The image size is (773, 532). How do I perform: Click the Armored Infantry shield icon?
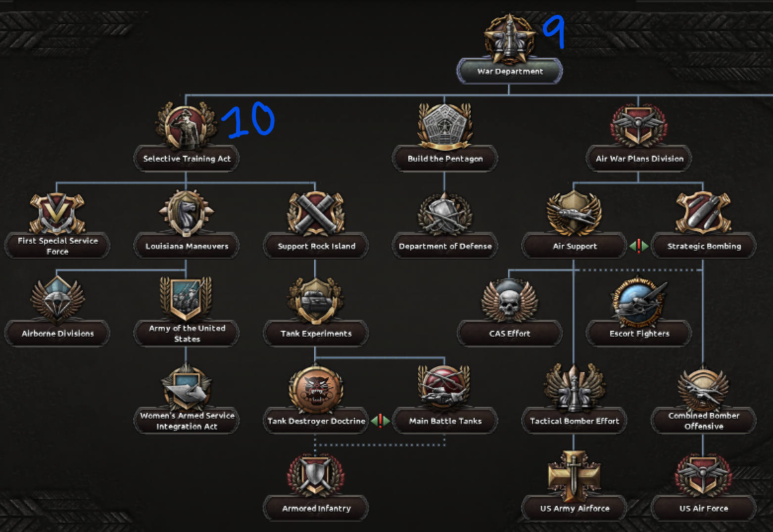[x=316, y=476]
